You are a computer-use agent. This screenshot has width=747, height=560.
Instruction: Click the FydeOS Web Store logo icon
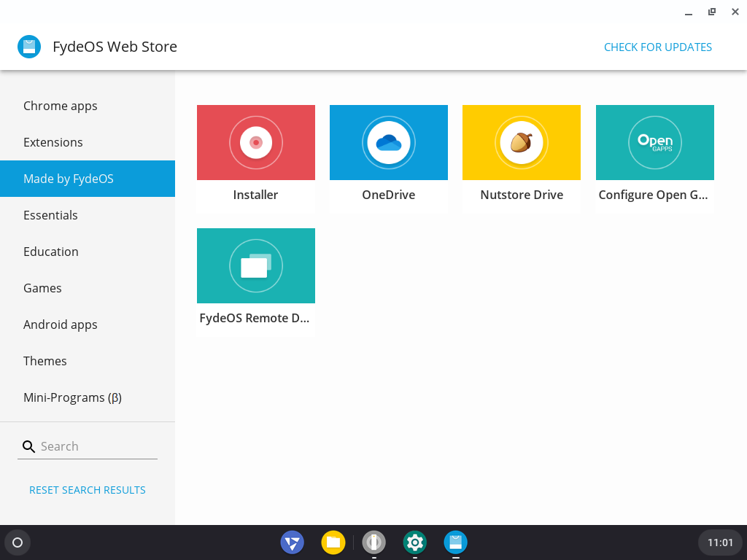29,47
